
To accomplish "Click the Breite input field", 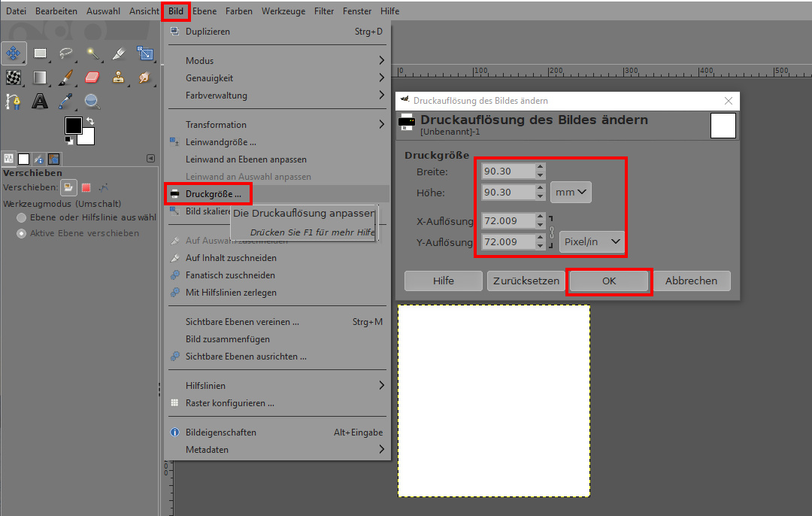I will (x=508, y=171).
